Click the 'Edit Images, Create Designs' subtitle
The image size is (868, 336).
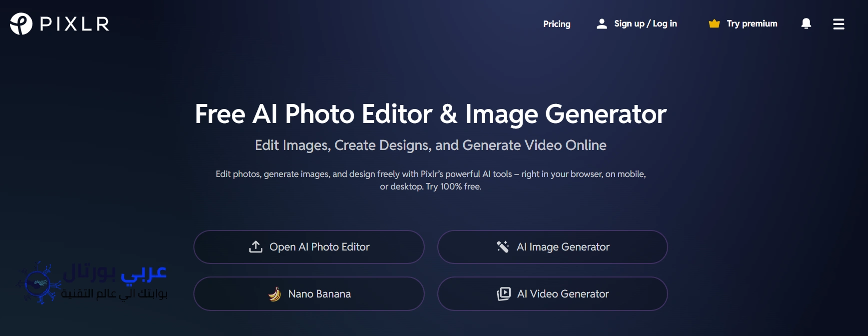coord(430,145)
